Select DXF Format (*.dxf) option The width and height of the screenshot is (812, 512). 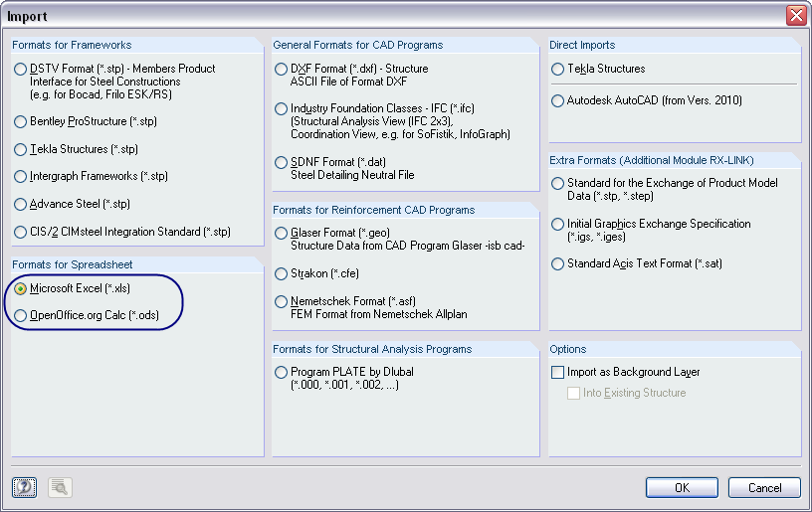click(282, 69)
